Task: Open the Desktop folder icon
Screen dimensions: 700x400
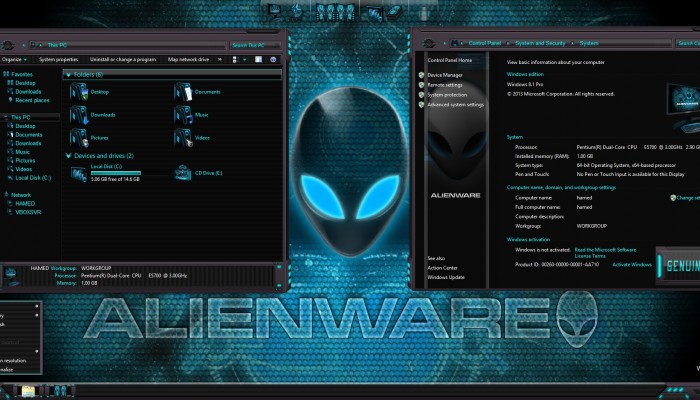Action: tap(79, 92)
